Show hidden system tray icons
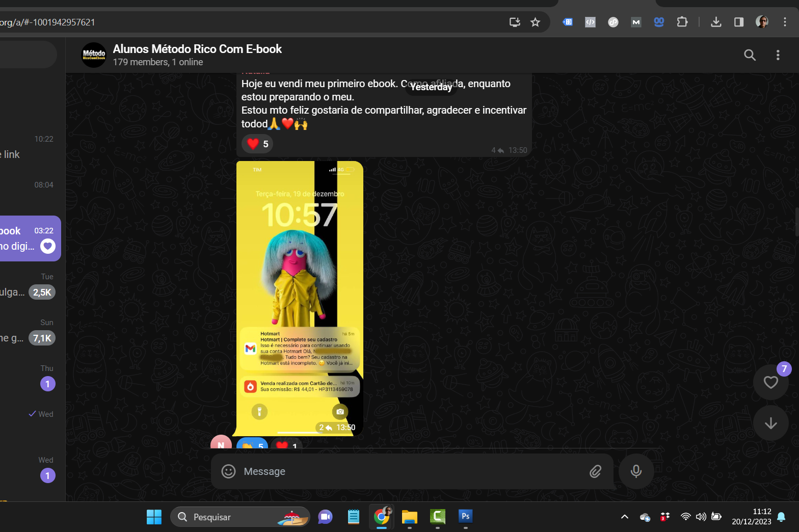 [x=624, y=517]
